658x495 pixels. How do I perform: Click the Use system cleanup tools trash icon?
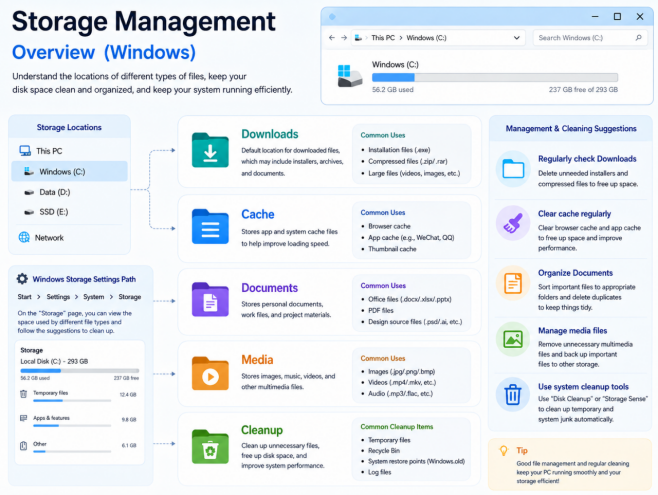[x=513, y=395]
